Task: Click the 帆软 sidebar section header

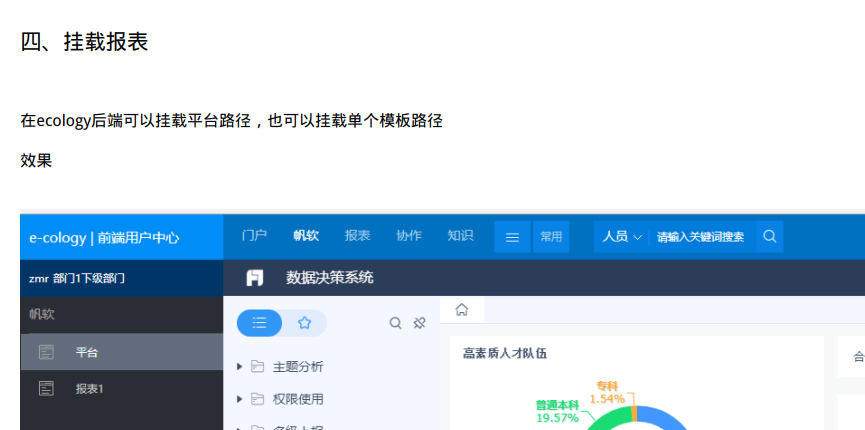Action: (42, 315)
